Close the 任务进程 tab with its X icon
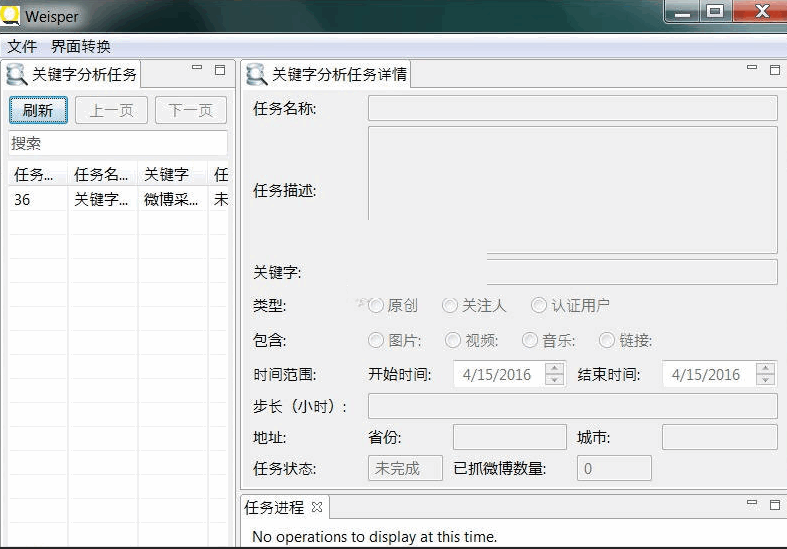This screenshot has width=787, height=549. 317,507
